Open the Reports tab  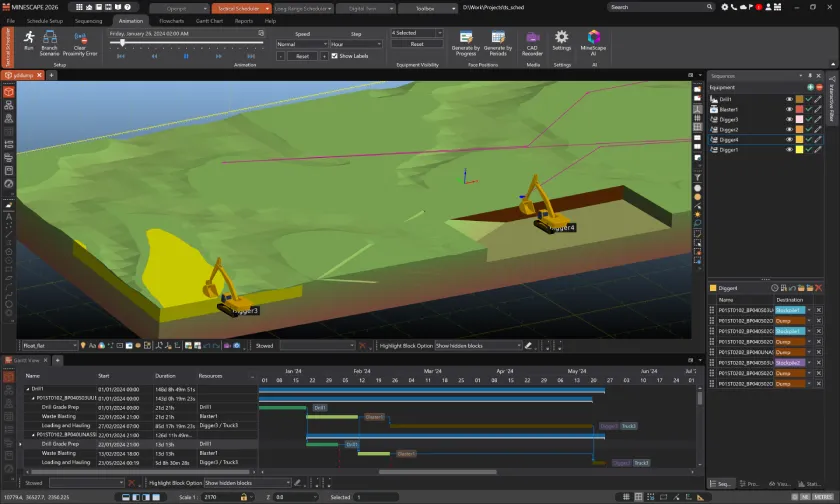pyautogui.click(x=244, y=21)
